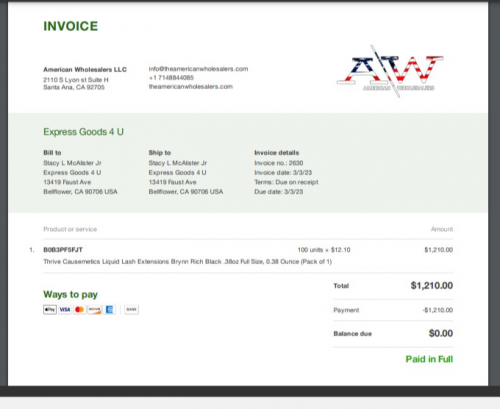The image size is (500, 409).
Task: Click the Total value $1,210.00
Action: pos(432,286)
